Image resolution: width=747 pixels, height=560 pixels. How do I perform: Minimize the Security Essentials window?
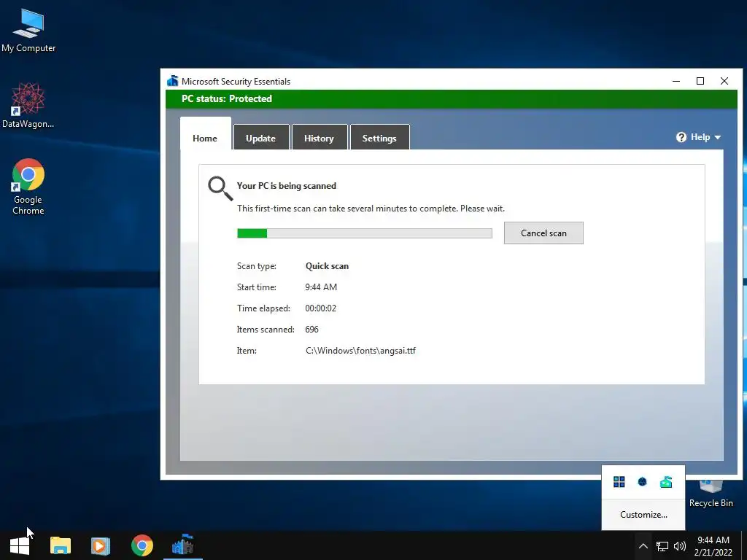tap(676, 81)
